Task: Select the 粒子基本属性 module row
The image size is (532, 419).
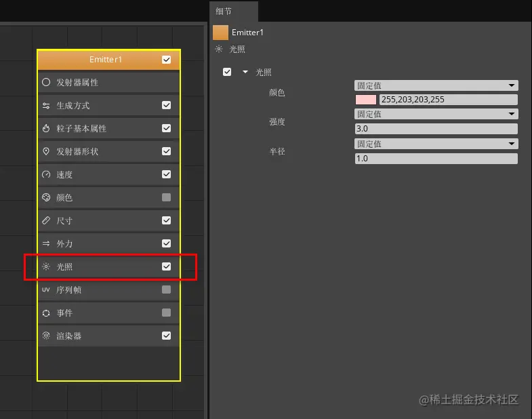Action: click(x=108, y=128)
